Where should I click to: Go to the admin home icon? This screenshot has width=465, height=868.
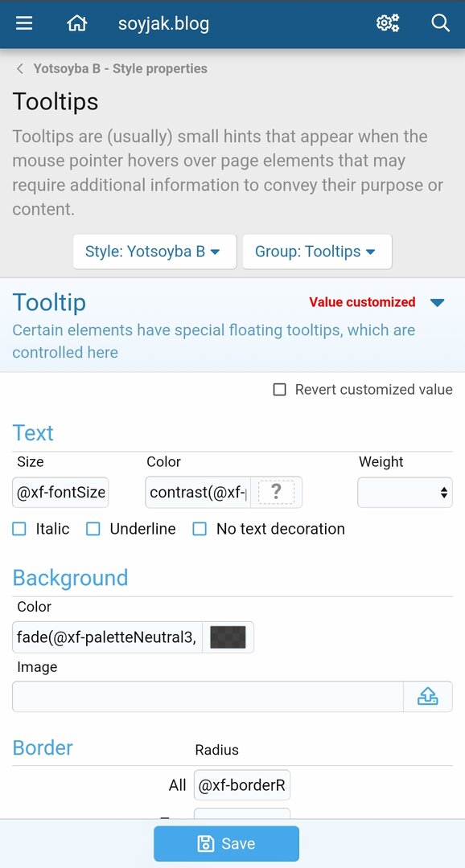click(x=76, y=24)
